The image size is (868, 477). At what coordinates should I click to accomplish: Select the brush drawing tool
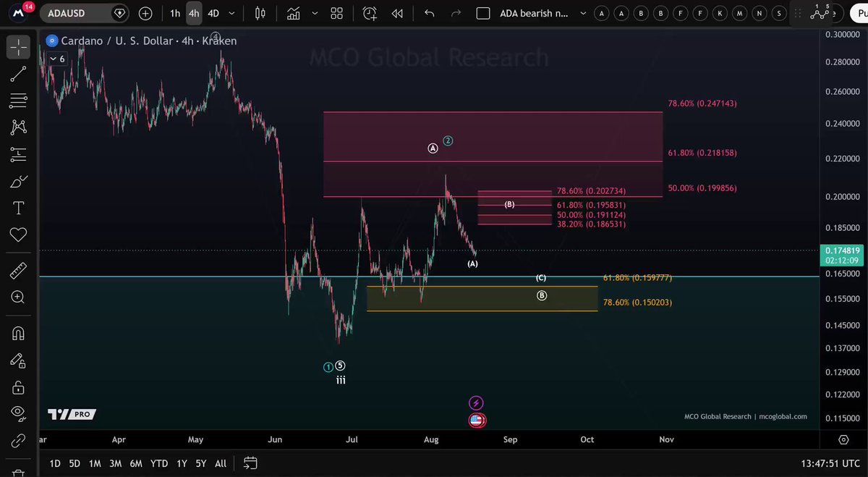tap(18, 181)
